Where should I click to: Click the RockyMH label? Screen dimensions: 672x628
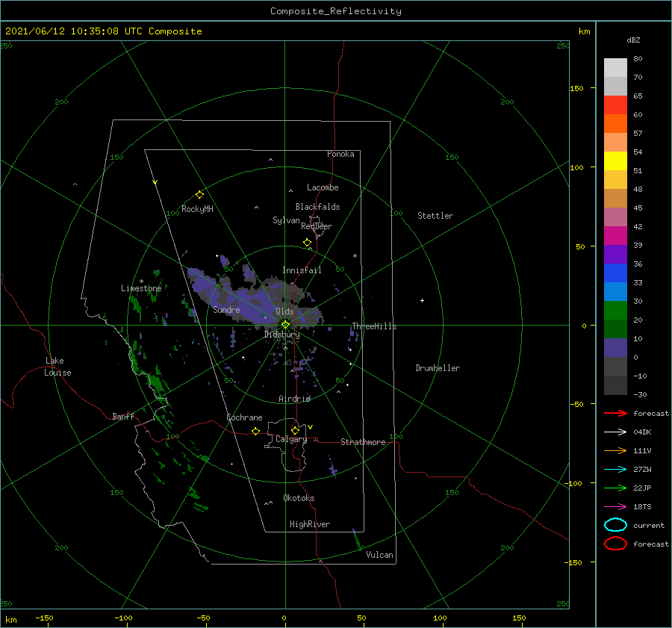click(197, 209)
